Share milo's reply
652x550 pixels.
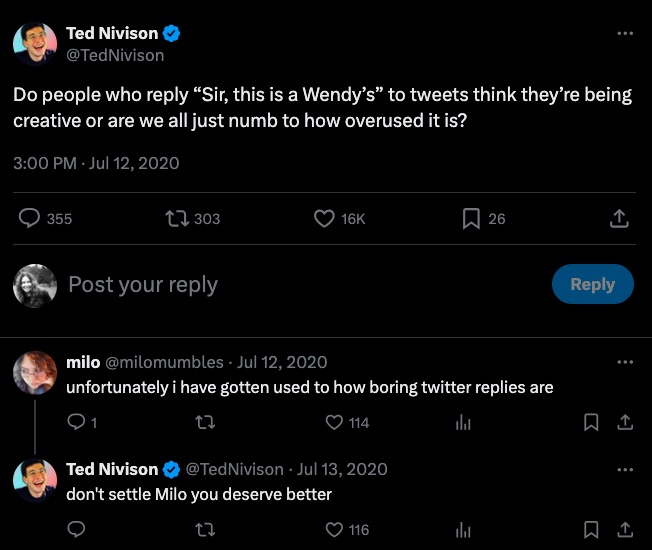coord(625,423)
